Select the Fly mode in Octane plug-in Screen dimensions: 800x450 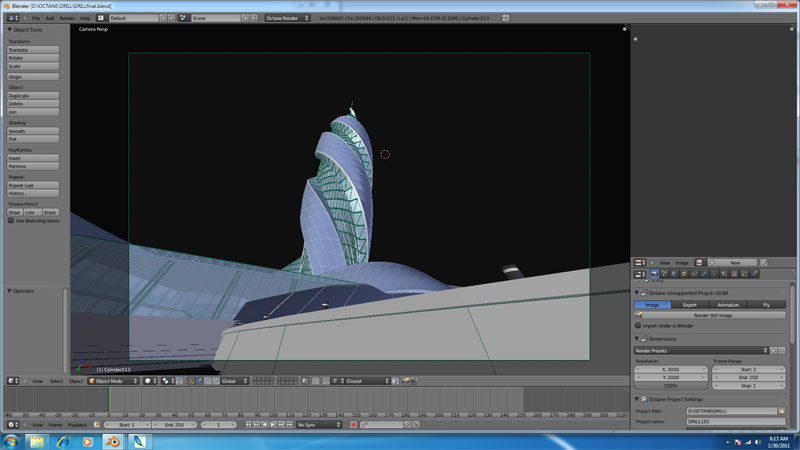coord(766,305)
